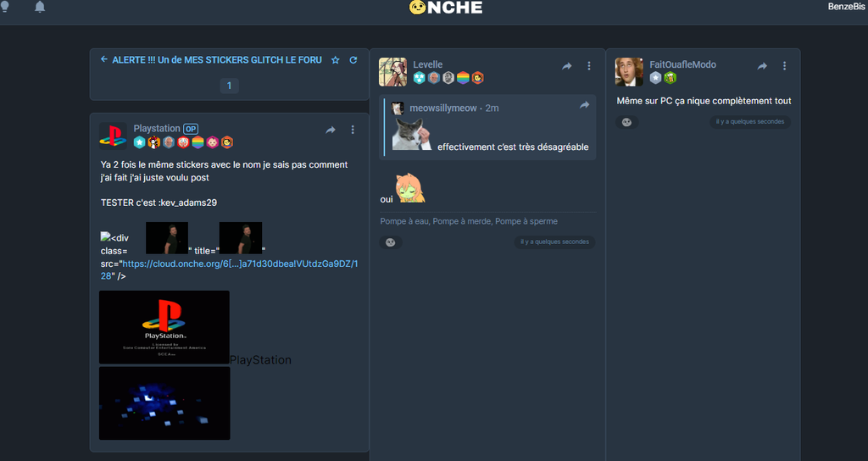This screenshot has height=461, width=868.
Task: Open the options menu on FaitOuafleModo's post
Action: coord(784,66)
